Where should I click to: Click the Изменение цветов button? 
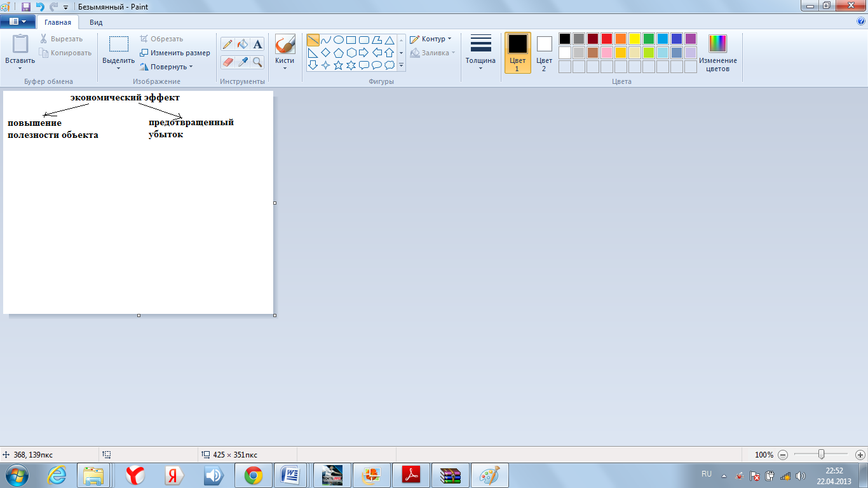click(x=718, y=53)
